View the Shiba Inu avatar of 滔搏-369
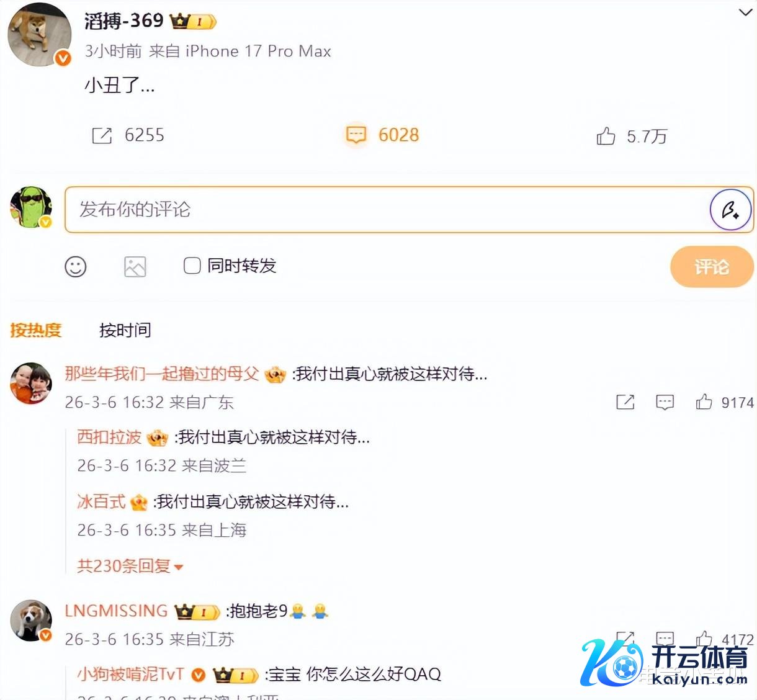 tap(39, 34)
